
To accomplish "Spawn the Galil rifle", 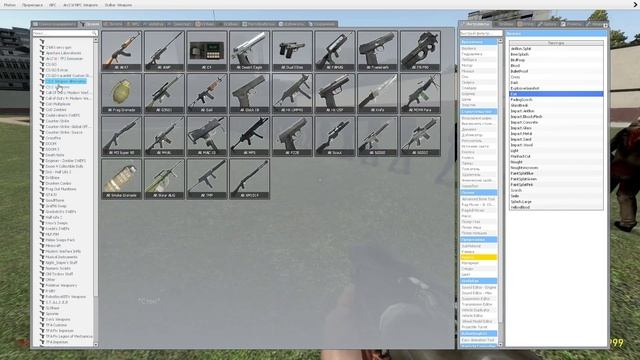I will tap(207, 93).
